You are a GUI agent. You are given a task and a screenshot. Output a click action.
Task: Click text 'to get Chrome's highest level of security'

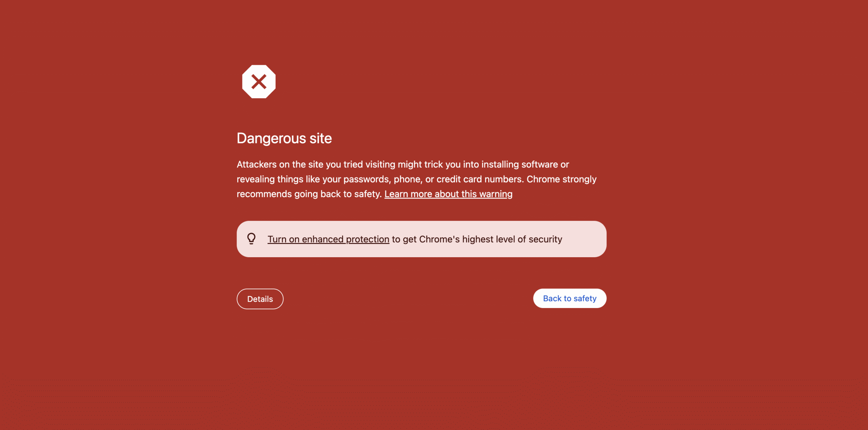click(477, 239)
